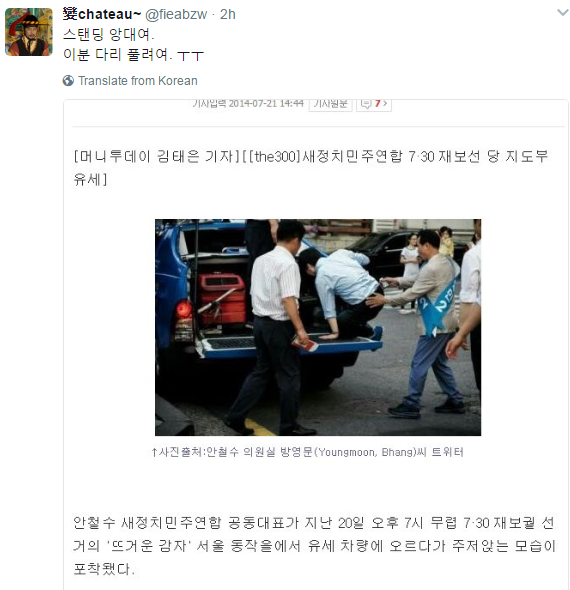
Task: Click the 變chateau~ display name
Action: pos(102,14)
